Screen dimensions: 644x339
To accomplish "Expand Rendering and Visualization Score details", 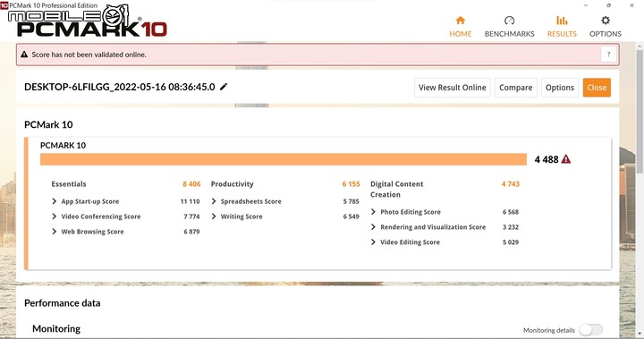I will (x=373, y=227).
